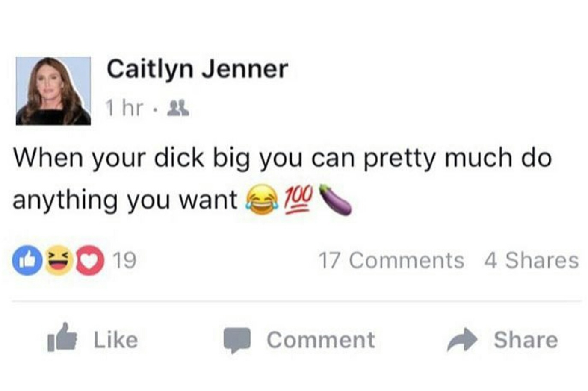Click the thumbs-up Like icon

[62, 338]
